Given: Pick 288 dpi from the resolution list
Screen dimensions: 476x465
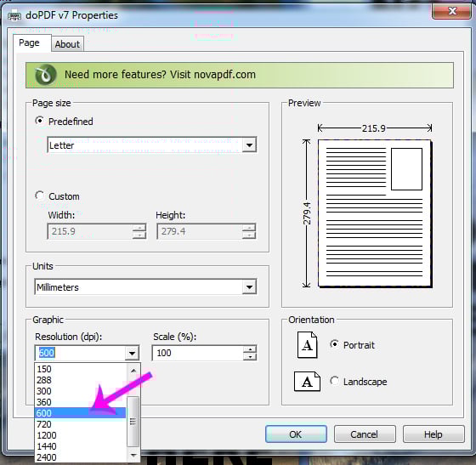Looking at the screenshot, I should click(x=81, y=380).
